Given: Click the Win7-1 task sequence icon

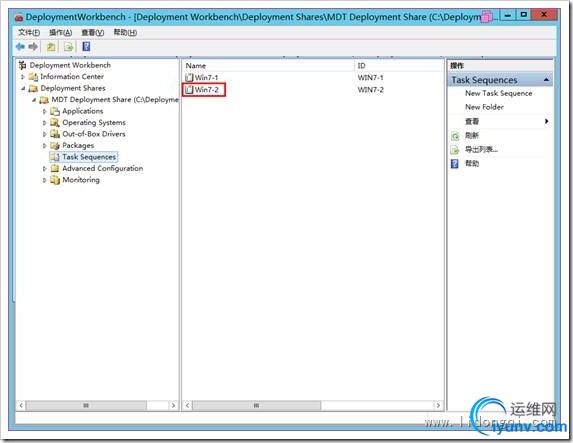Looking at the screenshot, I should click(x=189, y=77).
